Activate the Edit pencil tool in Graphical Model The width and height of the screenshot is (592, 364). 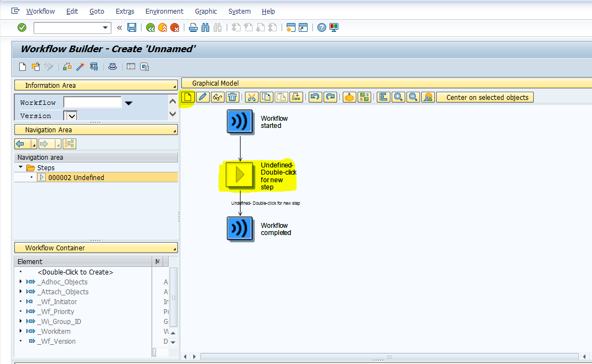point(202,97)
